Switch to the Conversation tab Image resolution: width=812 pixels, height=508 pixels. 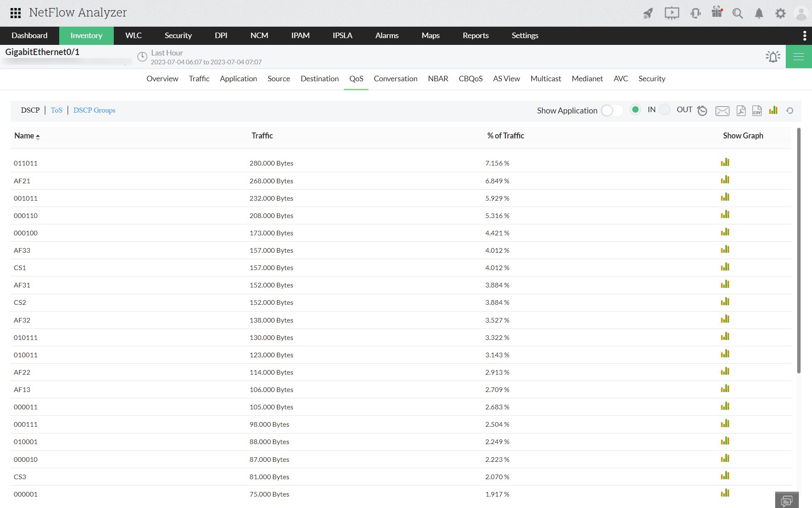click(x=395, y=79)
